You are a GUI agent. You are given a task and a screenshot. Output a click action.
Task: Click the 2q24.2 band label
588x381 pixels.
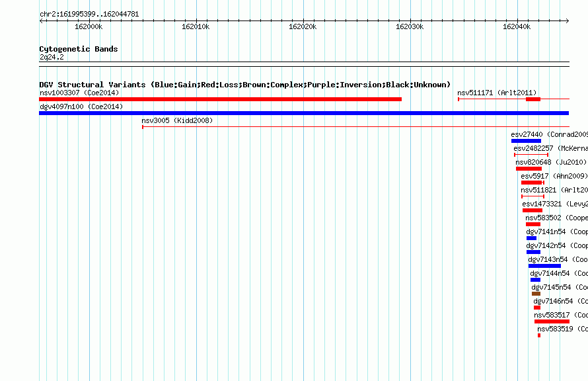click(x=52, y=57)
